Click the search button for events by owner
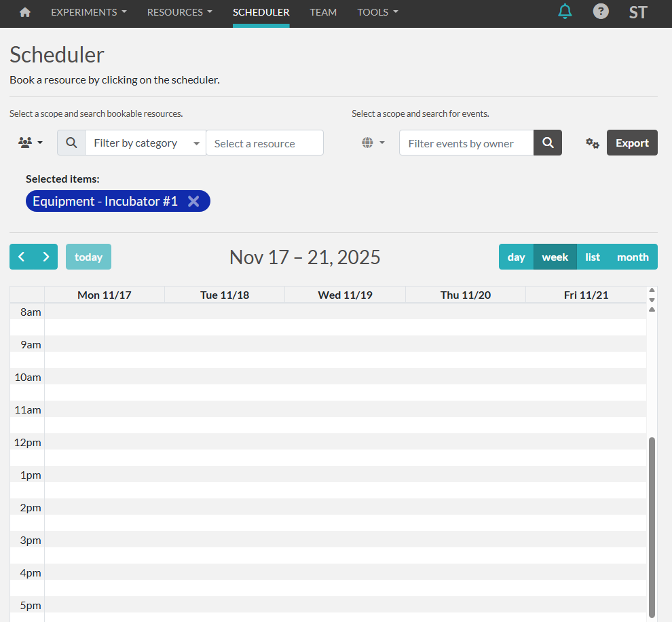This screenshot has width=672, height=622. 548,143
